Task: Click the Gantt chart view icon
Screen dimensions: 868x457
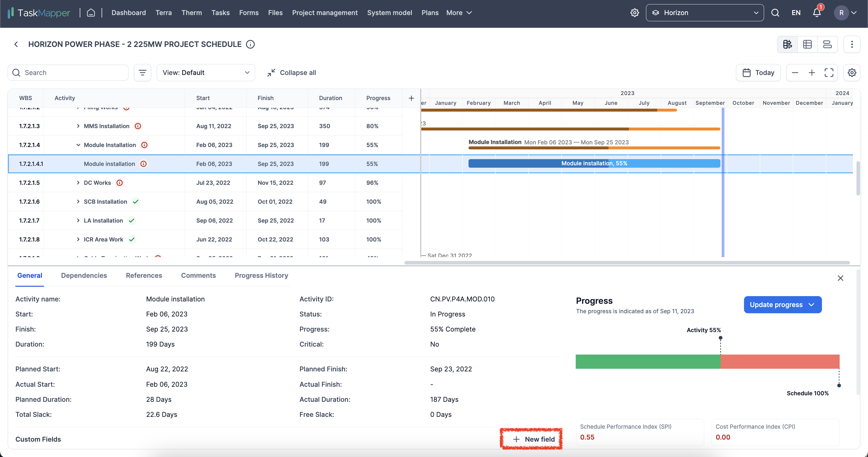Action: coord(788,44)
